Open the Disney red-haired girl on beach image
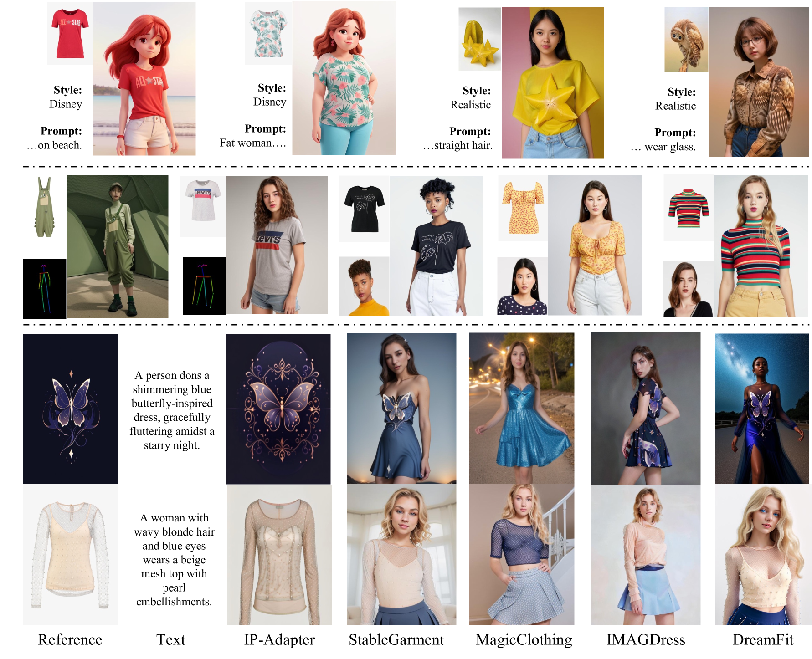Image resolution: width=812 pixels, height=659 pixels. point(144,79)
